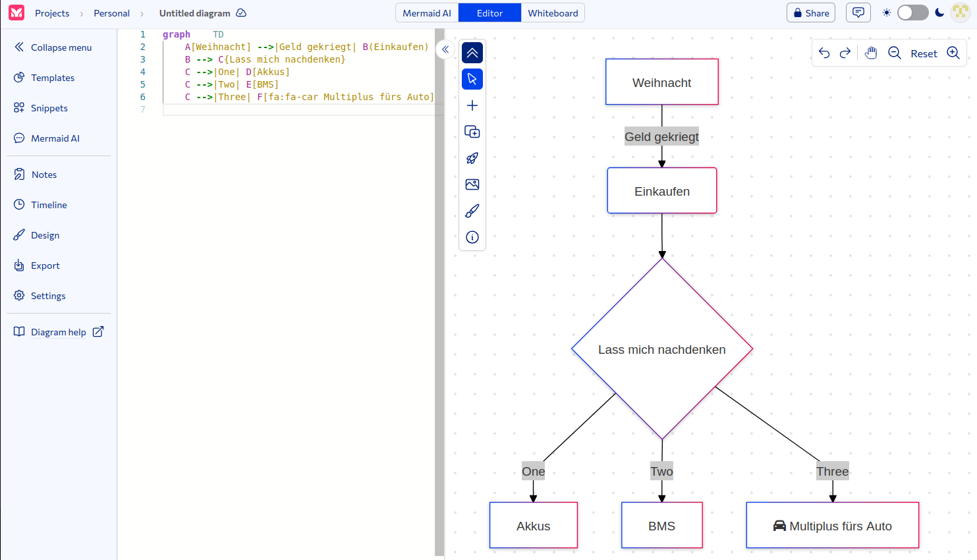Select the pointer cursor tool
The image size is (977, 560).
[x=472, y=79]
